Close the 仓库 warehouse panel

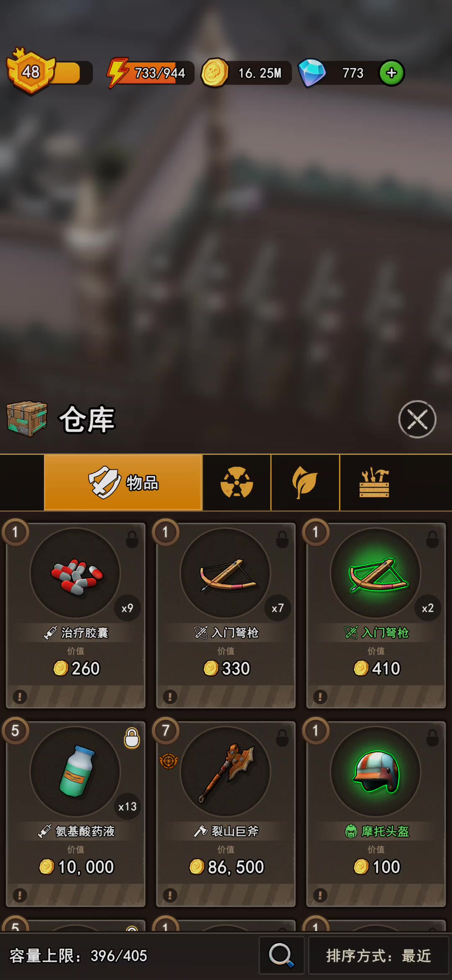coord(417,419)
